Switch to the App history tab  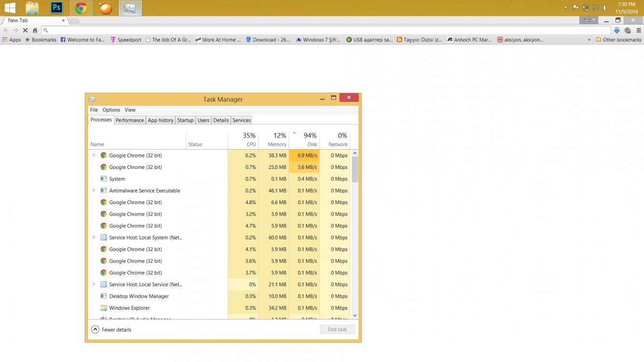click(x=160, y=120)
